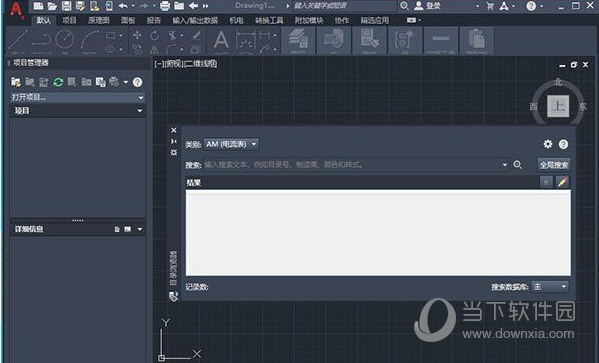Toggle the ribbon minimize state button
This screenshot has height=363, width=599.
(411, 20)
